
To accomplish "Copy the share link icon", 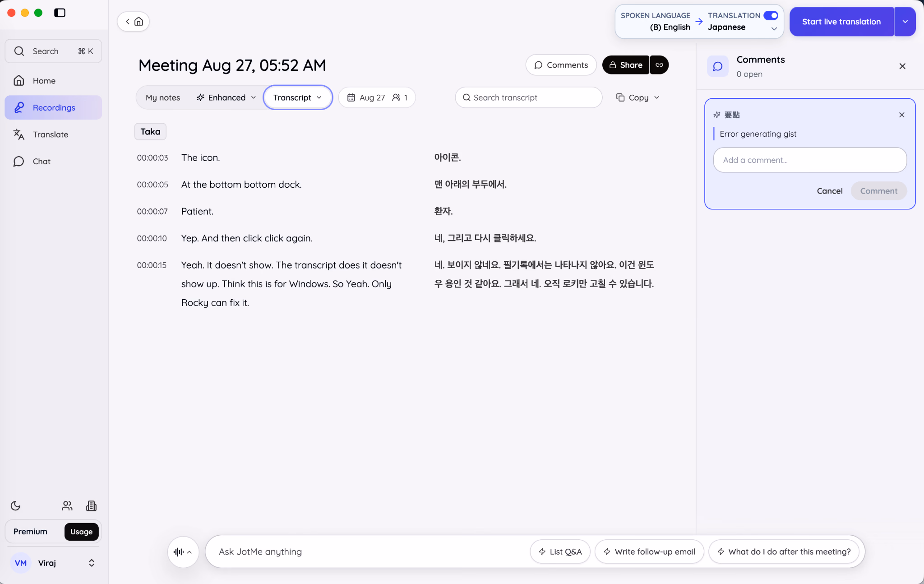I will 659,65.
